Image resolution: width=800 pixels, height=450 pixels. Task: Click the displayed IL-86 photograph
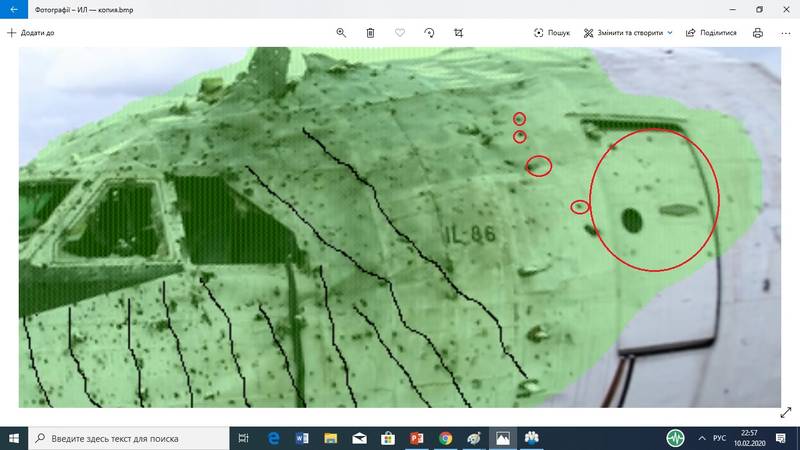400,228
